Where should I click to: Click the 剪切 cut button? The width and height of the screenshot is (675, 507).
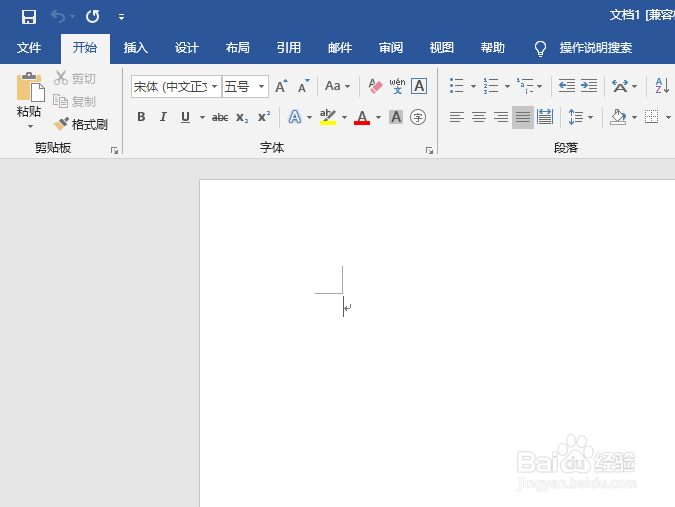click(75, 78)
